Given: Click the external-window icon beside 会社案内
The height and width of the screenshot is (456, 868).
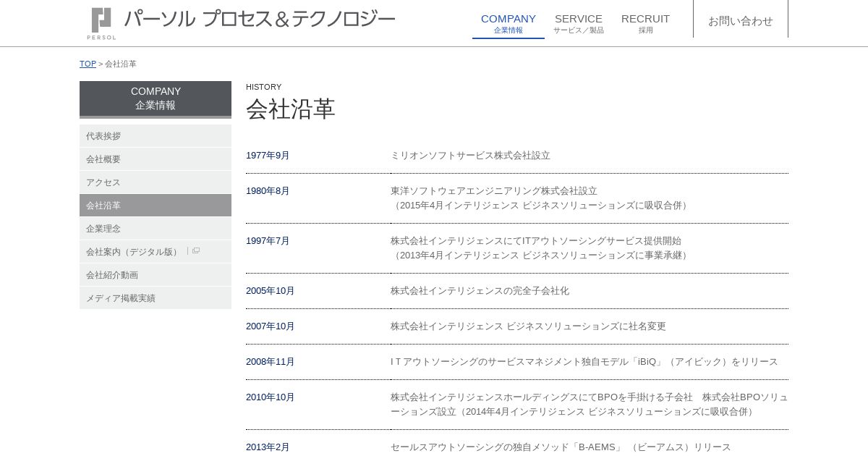Looking at the screenshot, I should tap(195, 251).
